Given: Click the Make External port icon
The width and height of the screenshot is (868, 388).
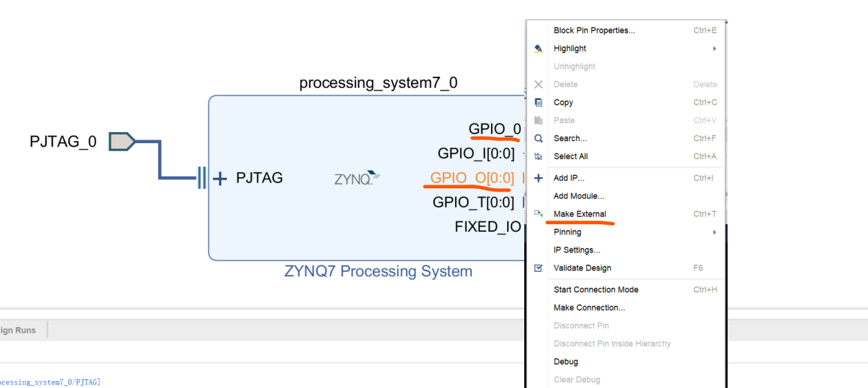Looking at the screenshot, I should click(x=539, y=214).
